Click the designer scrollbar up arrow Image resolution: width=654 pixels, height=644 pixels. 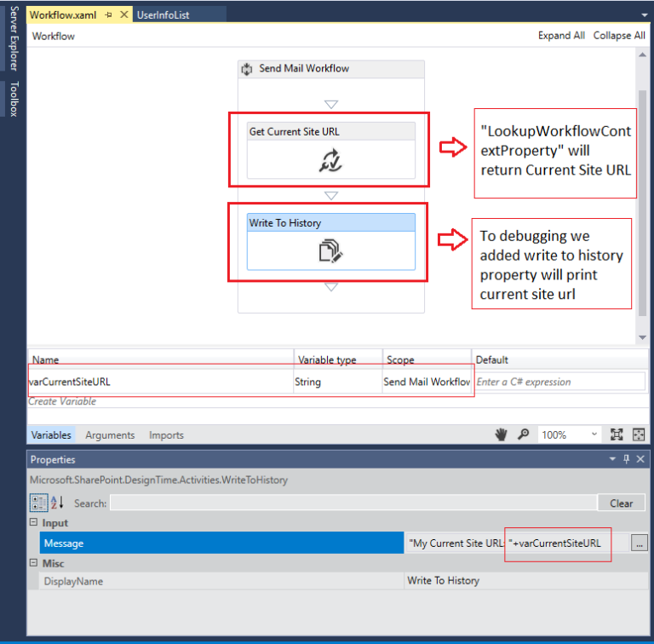(642, 55)
